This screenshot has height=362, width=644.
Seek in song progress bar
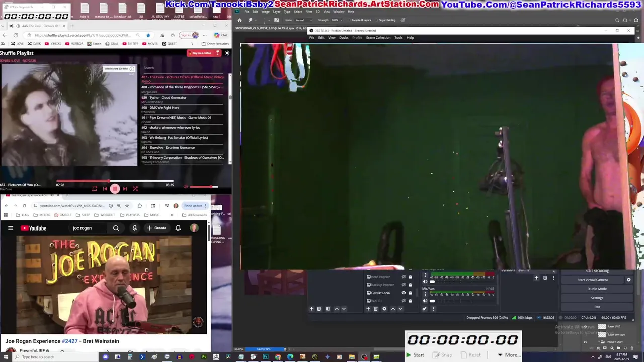click(x=115, y=180)
